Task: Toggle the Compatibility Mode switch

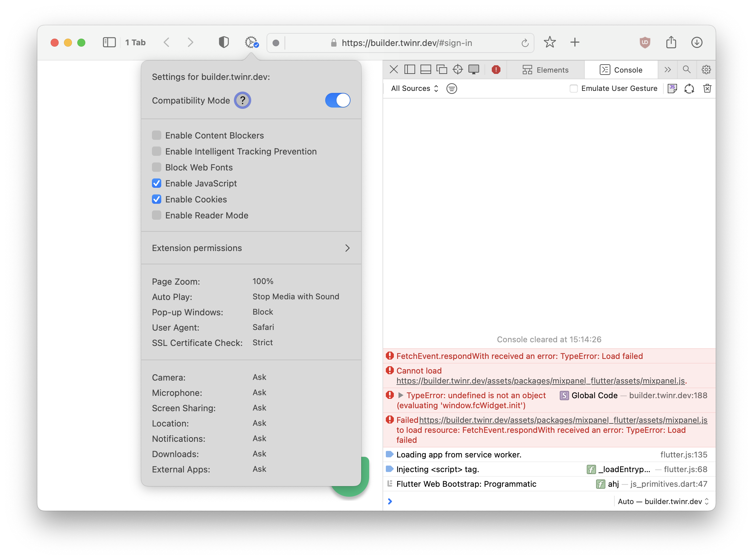Action: click(338, 100)
